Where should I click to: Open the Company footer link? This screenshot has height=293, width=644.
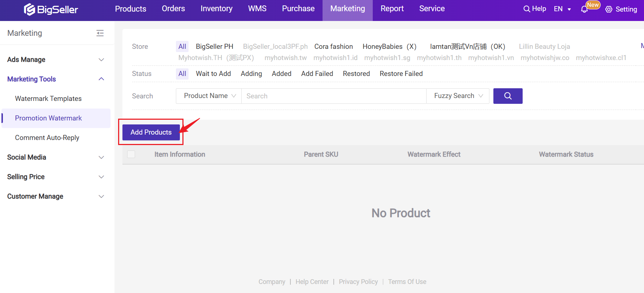272,282
